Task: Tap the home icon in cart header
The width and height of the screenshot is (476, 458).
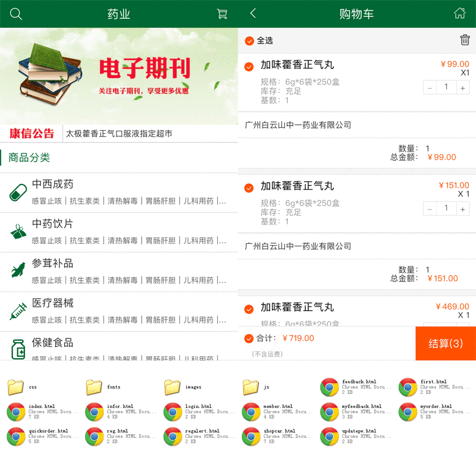Action: 459,14
